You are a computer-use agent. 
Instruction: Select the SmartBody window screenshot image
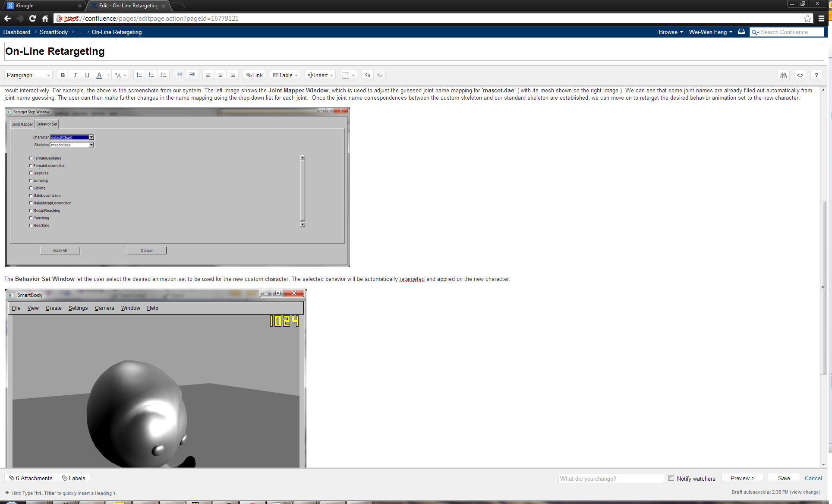[156, 378]
